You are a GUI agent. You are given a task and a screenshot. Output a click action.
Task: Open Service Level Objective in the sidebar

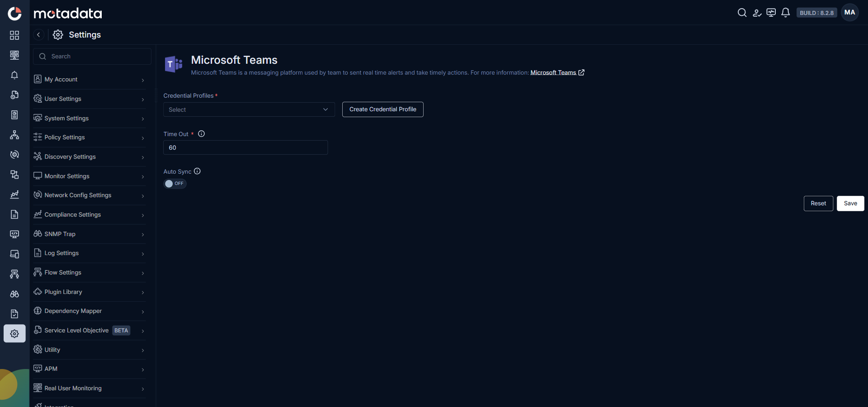pos(90,331)
